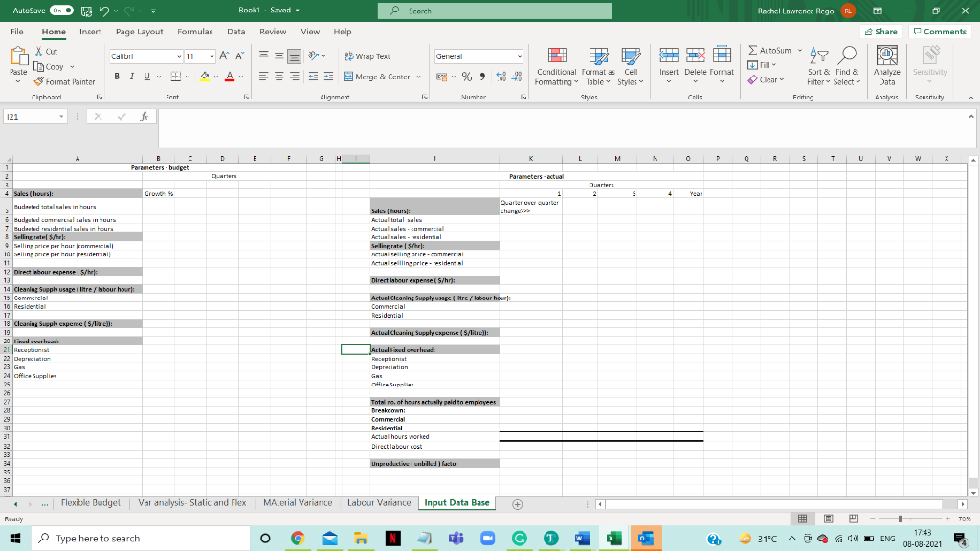
Task: Click the Format Painter tool
Action: (66, 82)
